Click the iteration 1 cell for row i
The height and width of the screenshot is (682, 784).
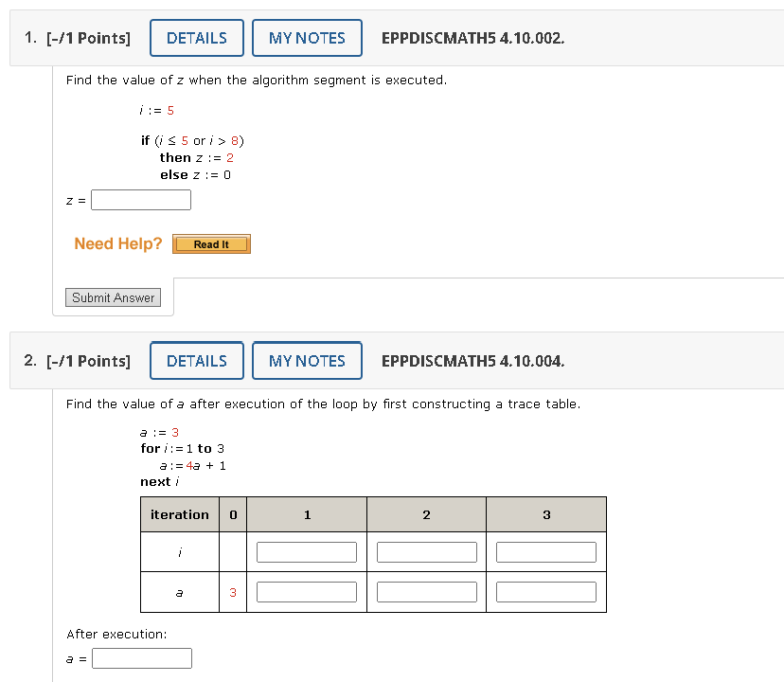click(x=306, y=551)
